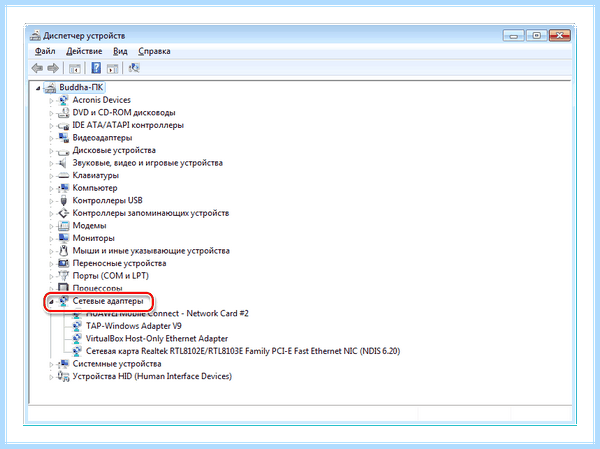600x449 pixels.
Task: Select the Компьютер label
Action: pos(95,188)
